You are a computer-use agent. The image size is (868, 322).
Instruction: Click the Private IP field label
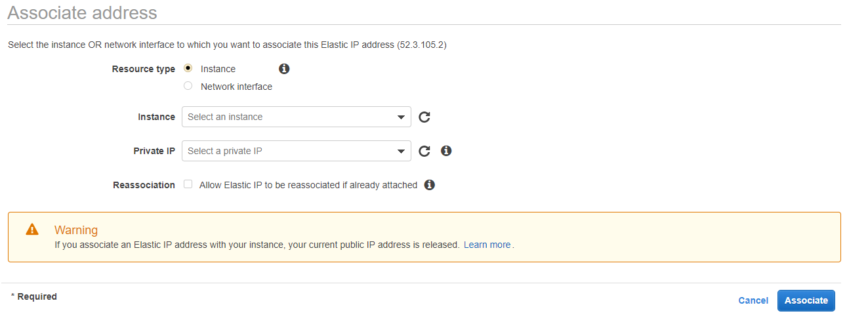(x=154, y=151)
